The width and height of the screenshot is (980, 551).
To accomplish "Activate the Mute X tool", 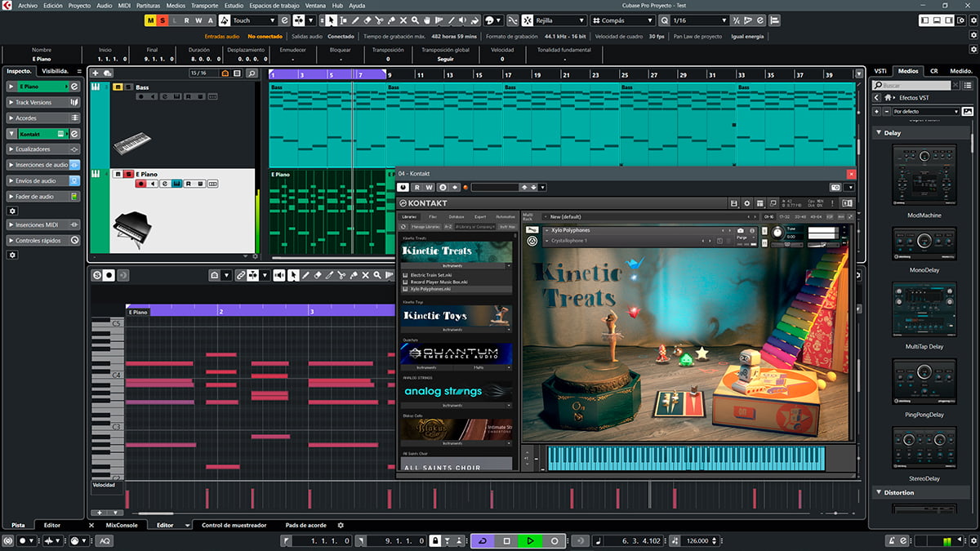I will (403, 20).
